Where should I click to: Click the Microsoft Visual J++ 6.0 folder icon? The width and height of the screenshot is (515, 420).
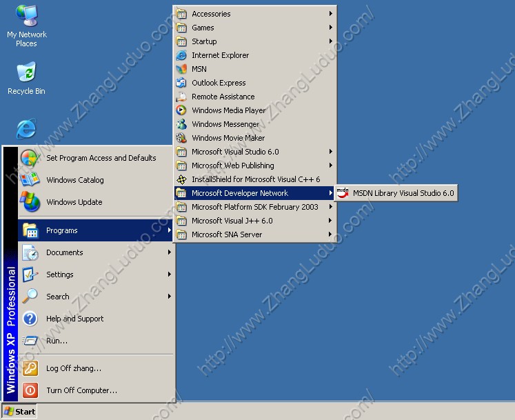tap(181, 221)
